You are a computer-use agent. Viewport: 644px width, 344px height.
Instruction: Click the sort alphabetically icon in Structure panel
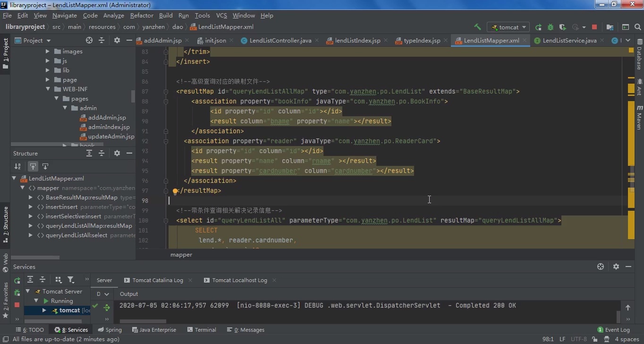pyautogui.click(x=17, y=166)
